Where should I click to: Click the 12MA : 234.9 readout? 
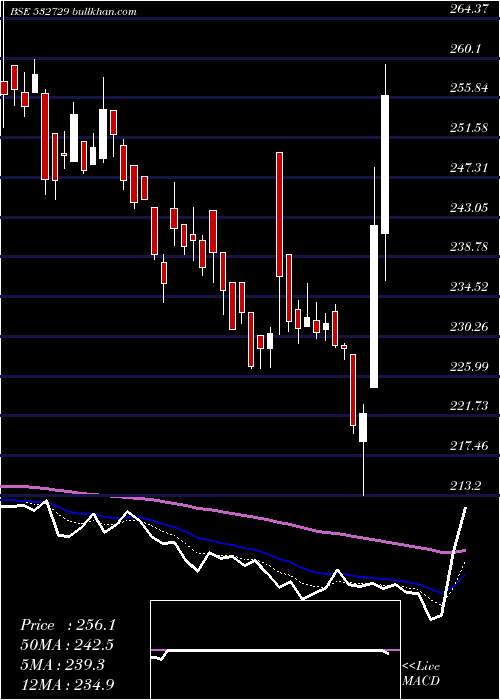(68, 684)
